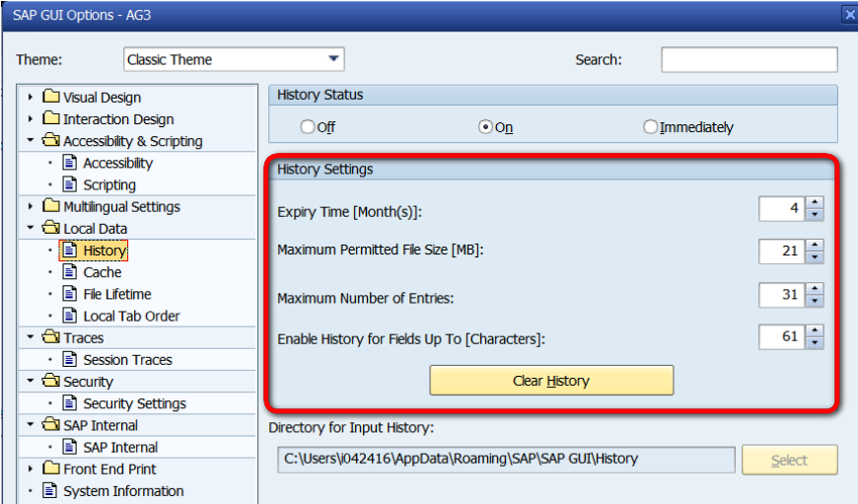
Task: Expand the Interaction Design node arrow
Action: coord(31,118)
